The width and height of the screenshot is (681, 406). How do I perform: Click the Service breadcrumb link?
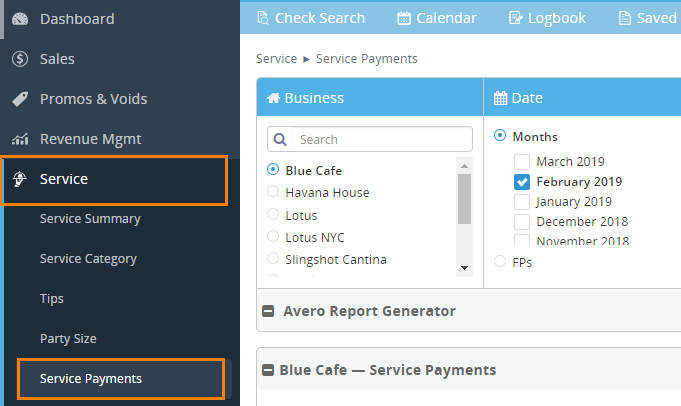tap(276, 59)
